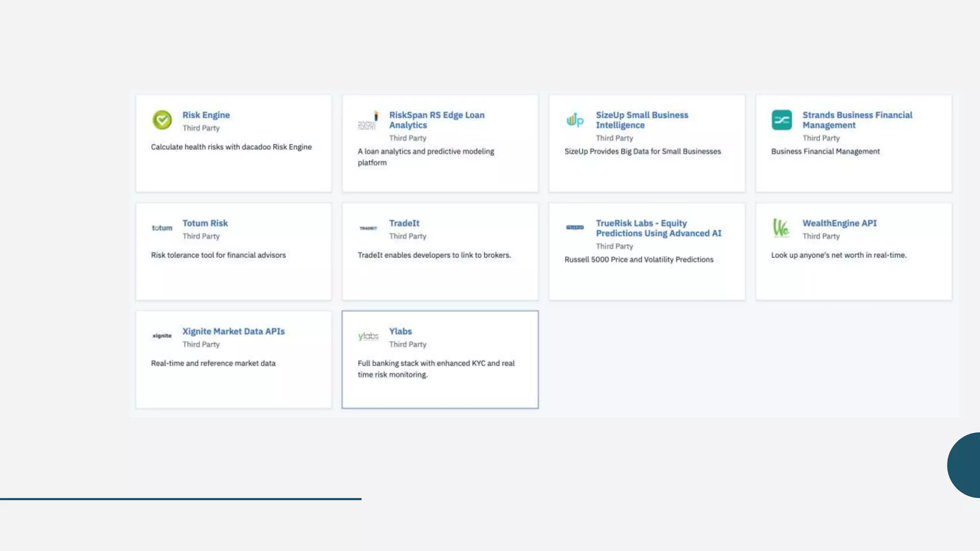Click the WealthEngine green We logo
980x551 pixels.
[x=781, y=228]
